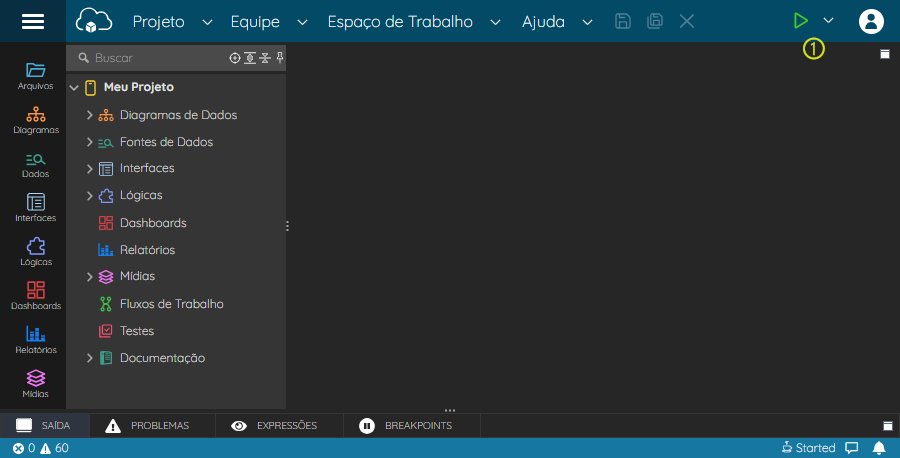Click the horizontal bottom panel splitter dots
This screenshot has width=900, height=458.
449,410
